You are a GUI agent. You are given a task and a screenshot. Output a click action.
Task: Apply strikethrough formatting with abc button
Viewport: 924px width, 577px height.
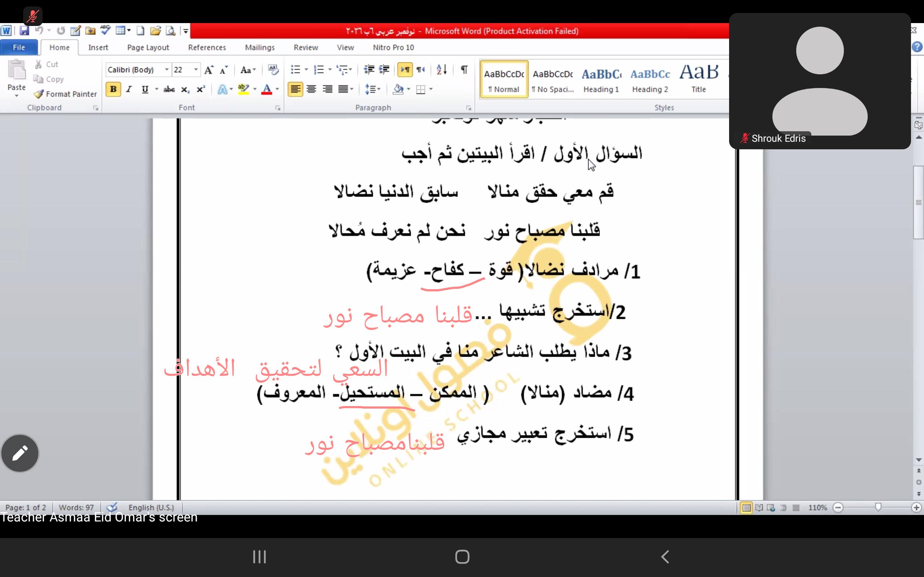click(169, 89)
